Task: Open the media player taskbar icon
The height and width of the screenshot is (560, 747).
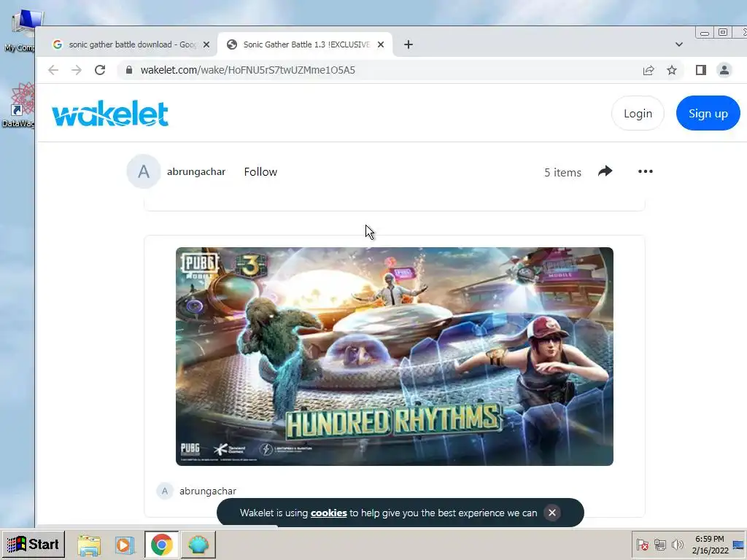Action: (x=125, y=545)
